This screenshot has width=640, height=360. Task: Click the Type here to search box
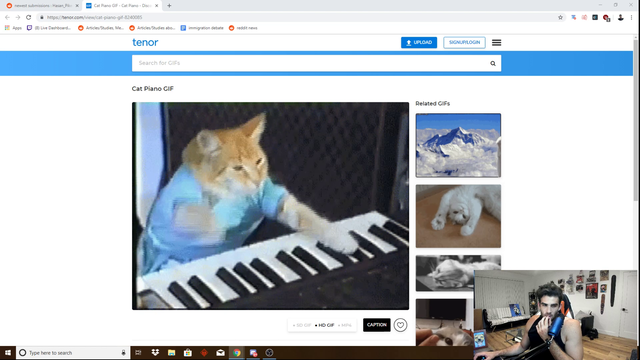click(73, 353)
